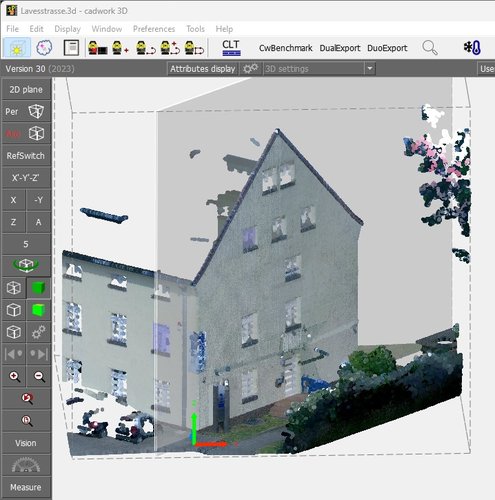Enable the bright green solid cube mode
Screen dimensions: 495x500
39,310
